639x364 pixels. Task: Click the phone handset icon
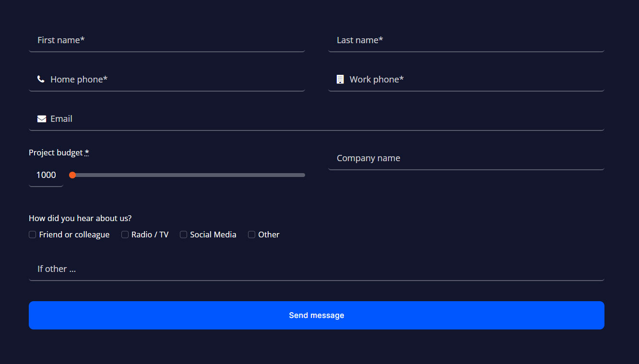point(41,79)
